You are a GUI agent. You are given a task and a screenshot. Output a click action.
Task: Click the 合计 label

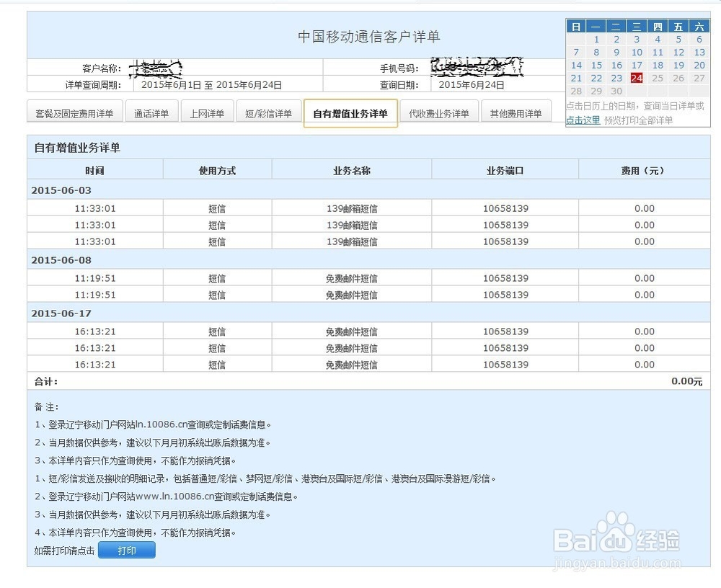coord(46,381)
